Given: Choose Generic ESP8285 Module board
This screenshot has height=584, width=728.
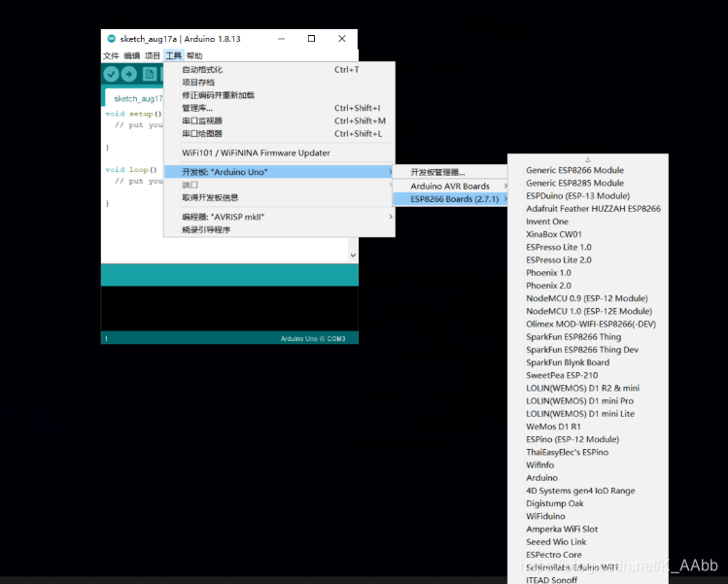Looking at the screenshot, I should click(588, 184).
